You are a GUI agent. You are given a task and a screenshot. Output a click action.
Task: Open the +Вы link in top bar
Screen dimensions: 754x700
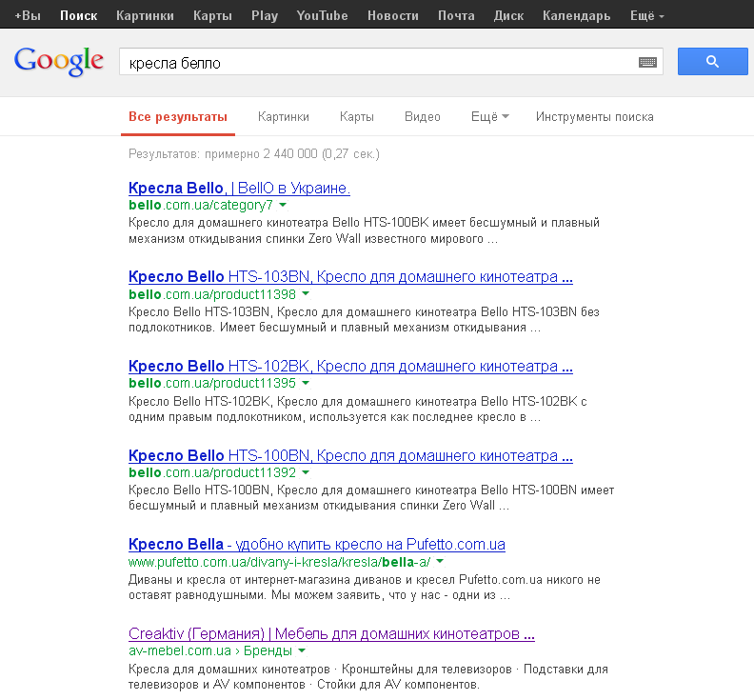click(x=28, y=15)
